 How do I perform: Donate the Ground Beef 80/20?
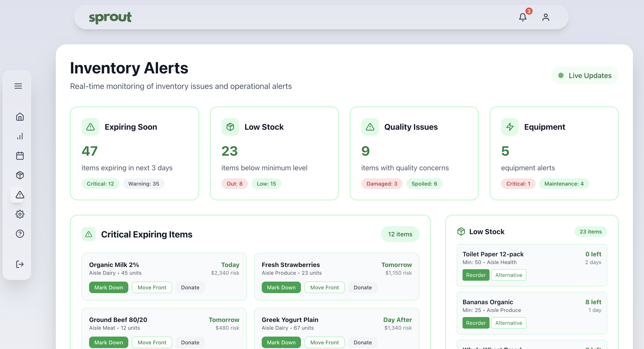click(x=190, y=342)
